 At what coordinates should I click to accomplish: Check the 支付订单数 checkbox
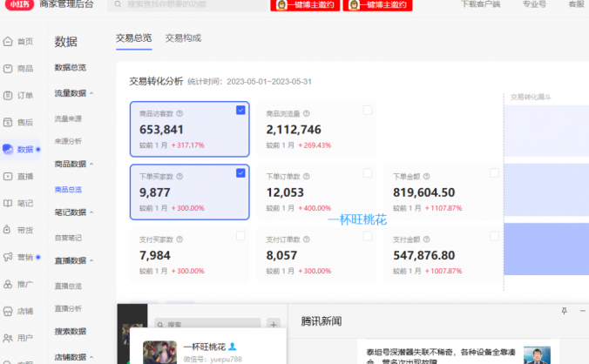[x=368, y=236]
